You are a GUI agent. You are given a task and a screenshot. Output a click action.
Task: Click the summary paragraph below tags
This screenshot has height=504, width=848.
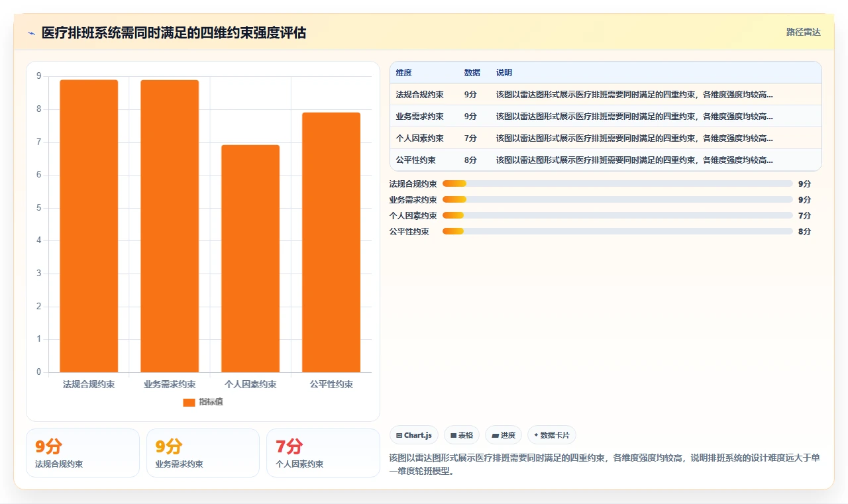(x=604, y=465)
